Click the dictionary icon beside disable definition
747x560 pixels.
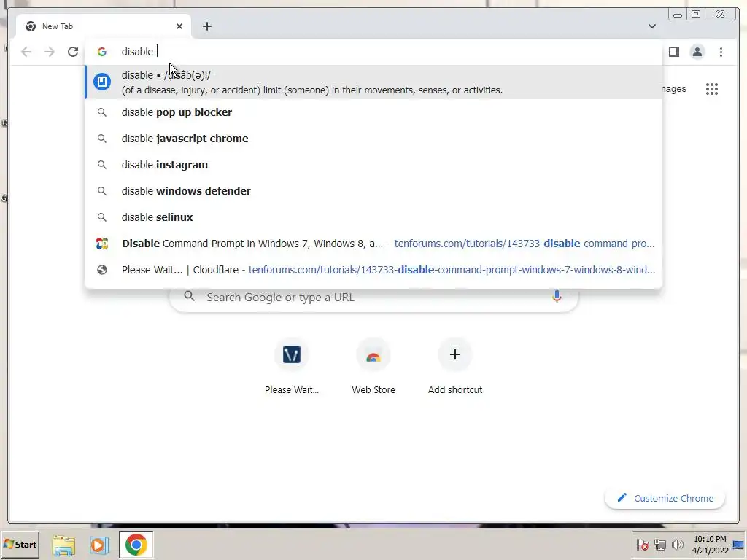click(102, 82)
